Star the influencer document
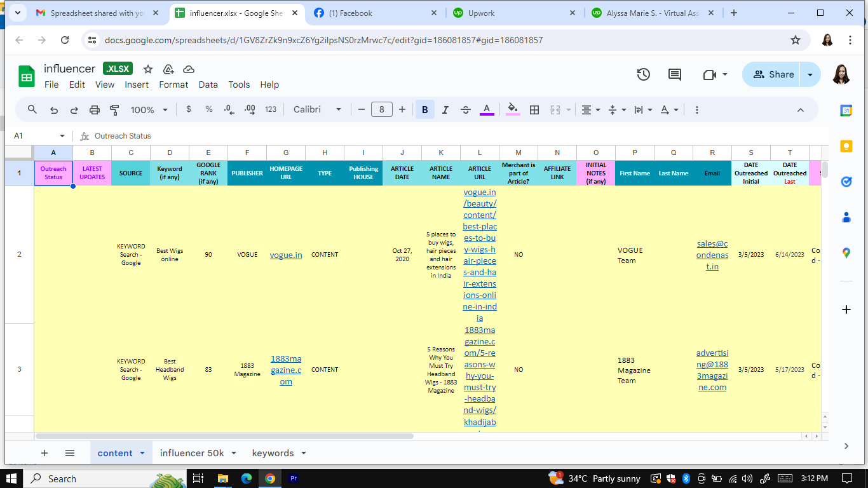Image resolution: width=868 pixels, height=488 pixels. [x=148, y=69]
